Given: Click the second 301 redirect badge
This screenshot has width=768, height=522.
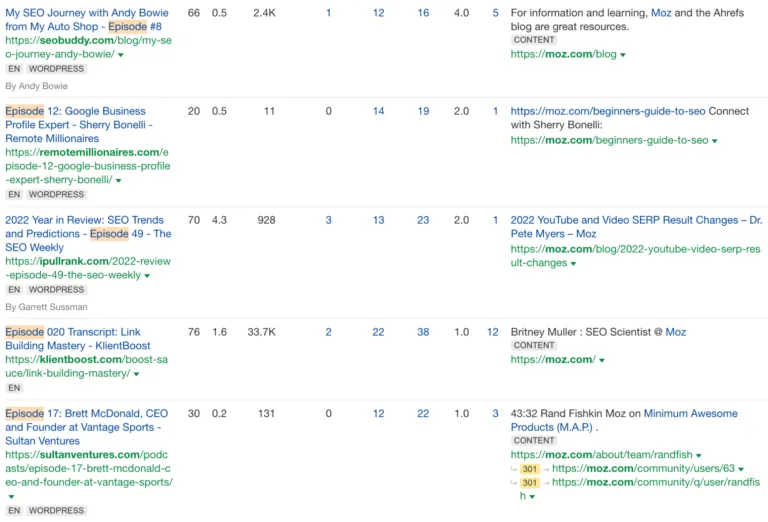Looking at the screenshot, I should coord(529,483).
